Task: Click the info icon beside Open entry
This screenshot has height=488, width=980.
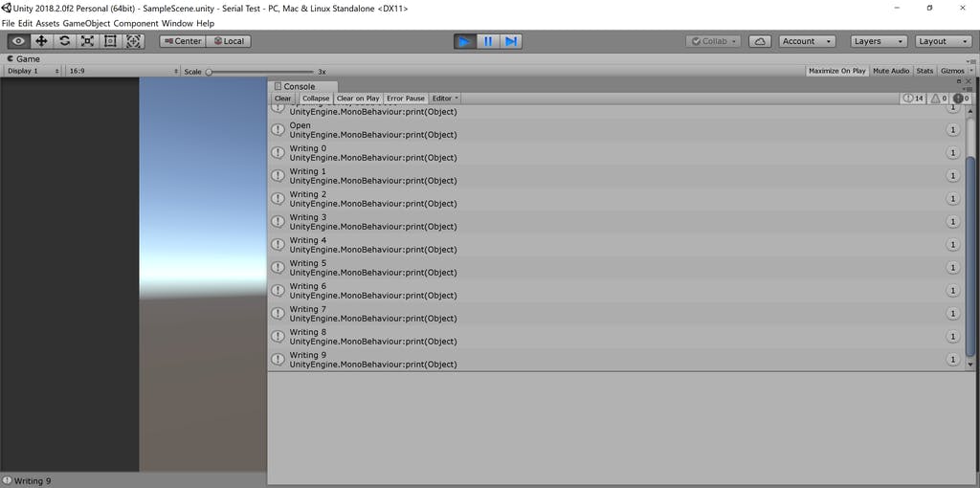Action: (x=278, y=129)
